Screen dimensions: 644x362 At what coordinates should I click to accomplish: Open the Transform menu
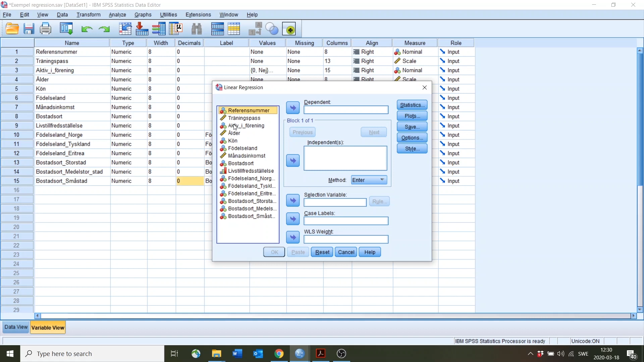(x=89, y=15)
